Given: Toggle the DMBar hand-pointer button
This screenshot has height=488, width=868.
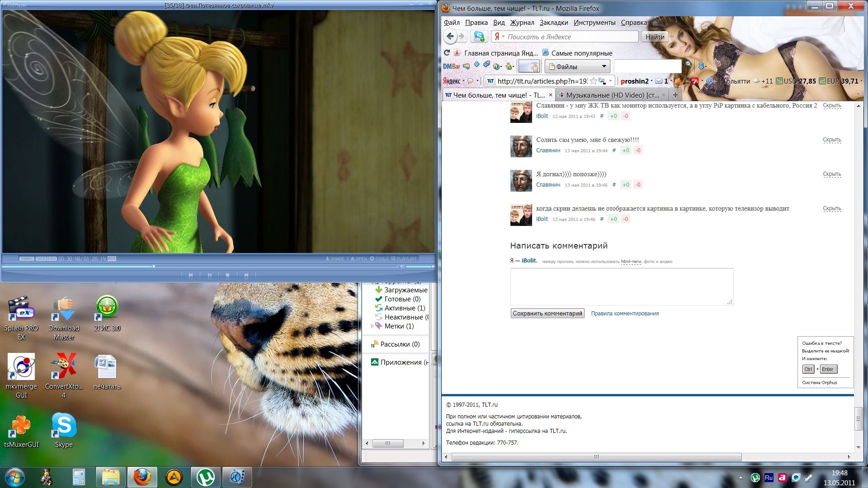Looking at the screenshot, I should (x=529, y=66).
